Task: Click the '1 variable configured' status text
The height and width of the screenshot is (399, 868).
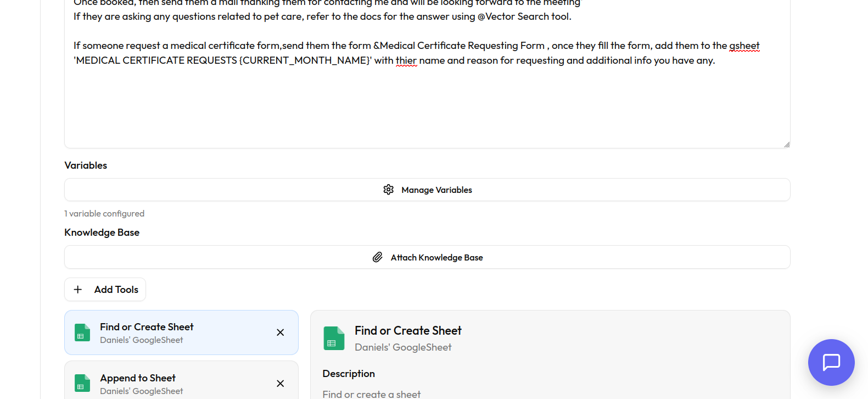Action: (x=104, y=214)
